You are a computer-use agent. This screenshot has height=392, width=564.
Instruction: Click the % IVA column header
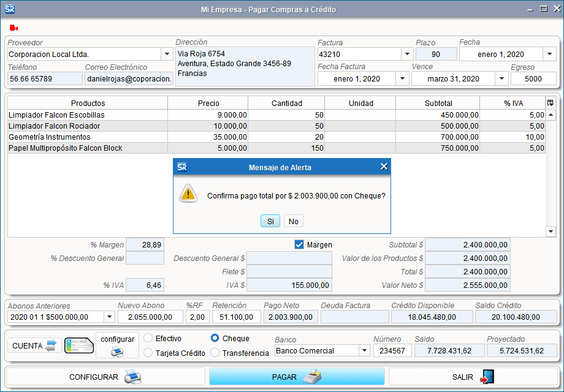point(513,103)
